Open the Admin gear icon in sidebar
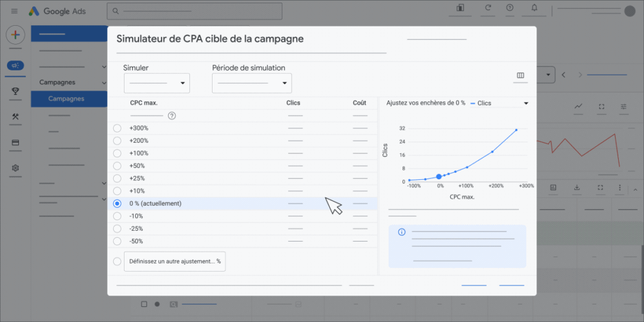Screen dimensions: 644x322 coord(15,168)
